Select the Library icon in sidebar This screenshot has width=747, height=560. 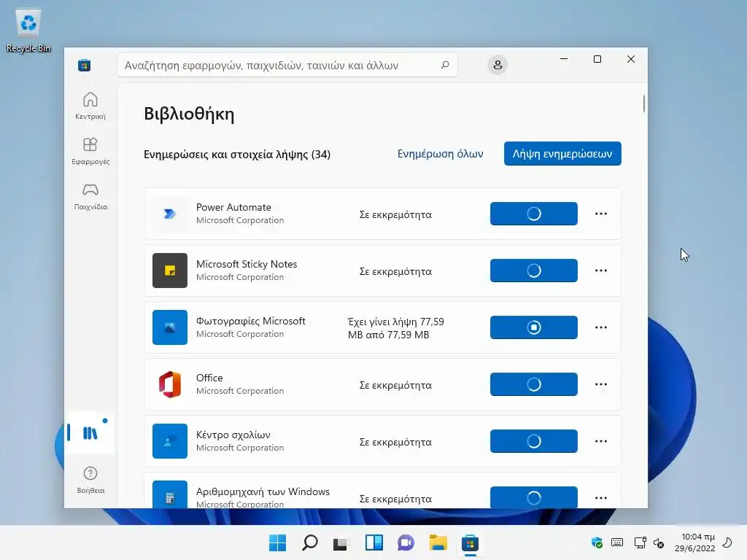(x=90, y=433)
